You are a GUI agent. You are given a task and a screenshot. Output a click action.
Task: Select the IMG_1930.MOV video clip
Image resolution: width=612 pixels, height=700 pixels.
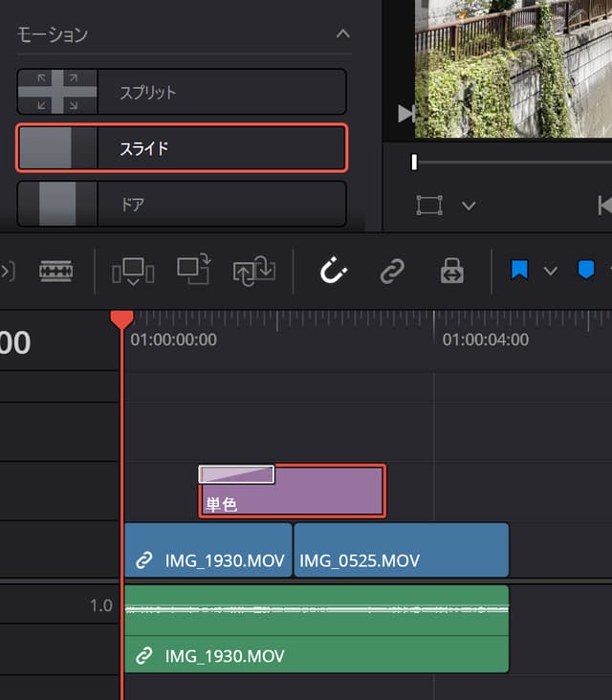[x=208, y=550]
